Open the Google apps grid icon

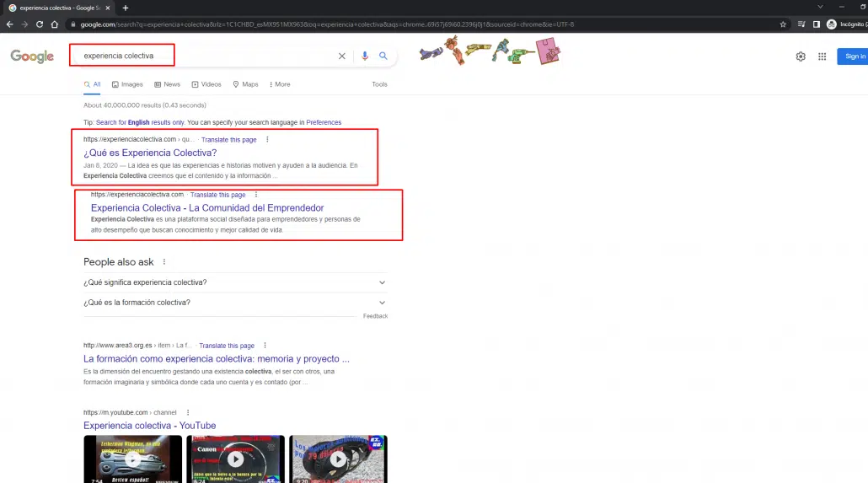pos(822,56)
